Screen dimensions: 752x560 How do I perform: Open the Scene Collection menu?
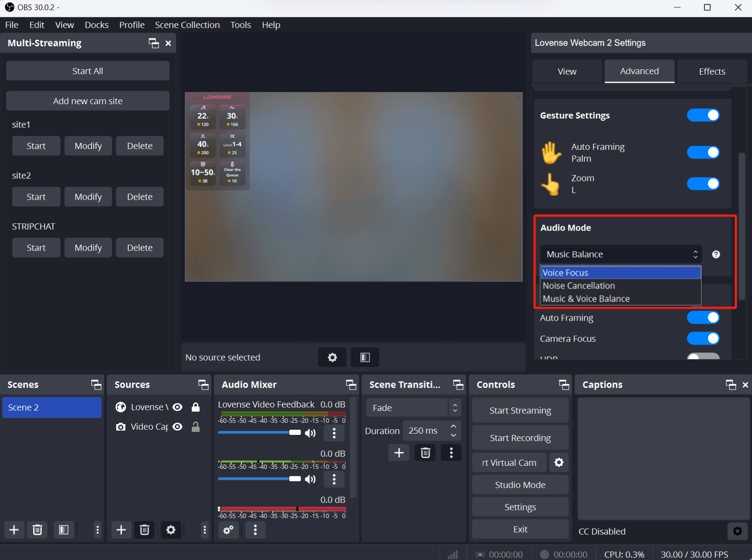[187, 25]
